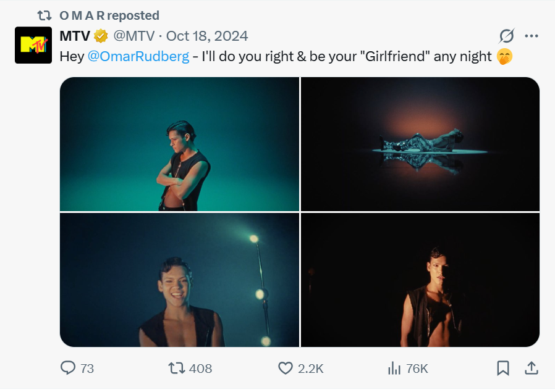Click the gold verified badge
Screen dimensions: 555x392
(x=101, y=36)
